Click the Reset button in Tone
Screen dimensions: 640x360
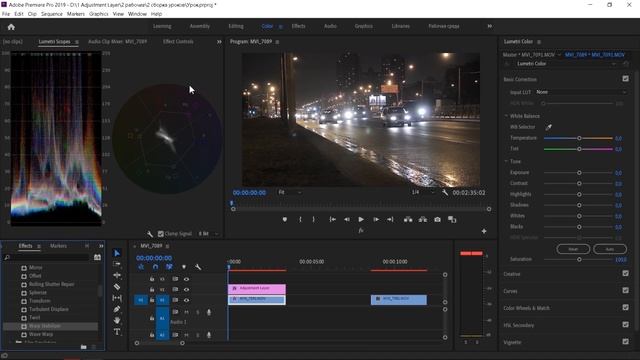coord(573,249)
